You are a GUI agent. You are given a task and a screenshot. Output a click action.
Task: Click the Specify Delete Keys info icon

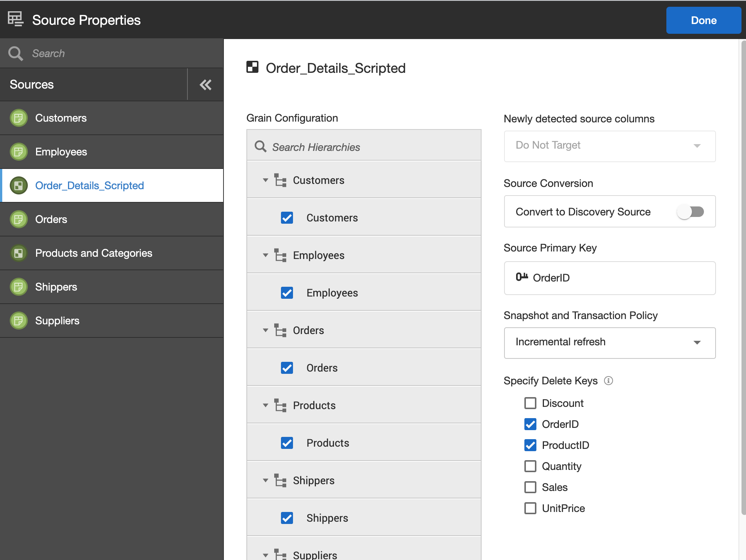pyautogui.click(x=609, y=381)
